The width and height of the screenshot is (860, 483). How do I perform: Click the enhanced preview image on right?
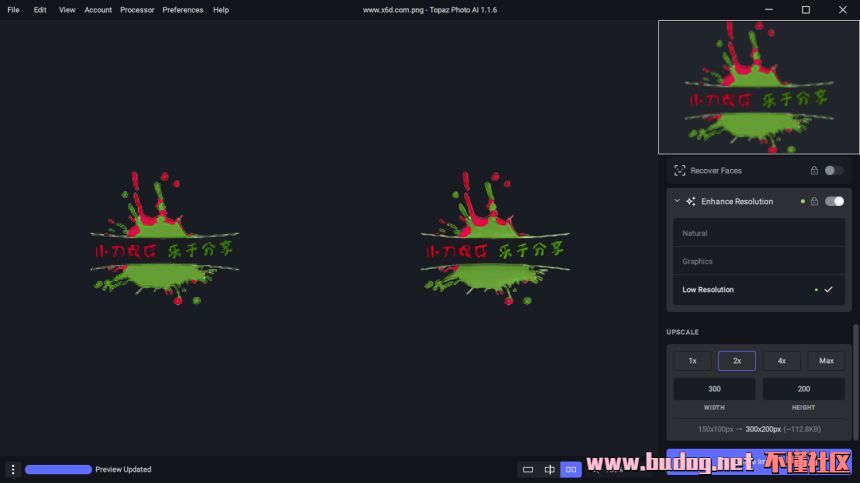[x=495, y=238]
